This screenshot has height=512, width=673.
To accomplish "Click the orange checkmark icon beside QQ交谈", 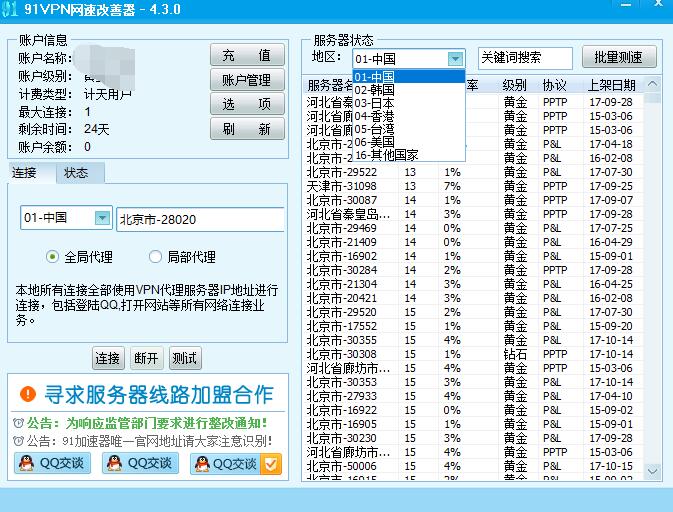I will coord(271,464).
